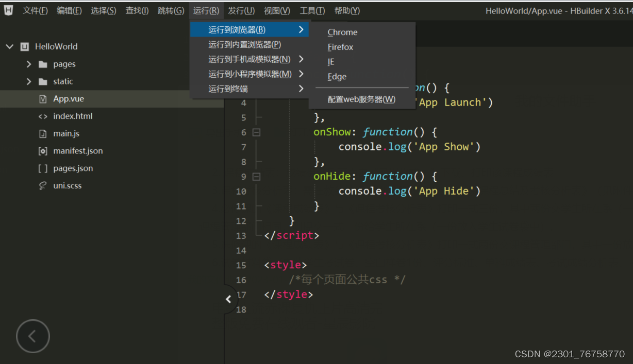
Task: Click the circular back button at bottom-left
Action: [x=32, y=336]
